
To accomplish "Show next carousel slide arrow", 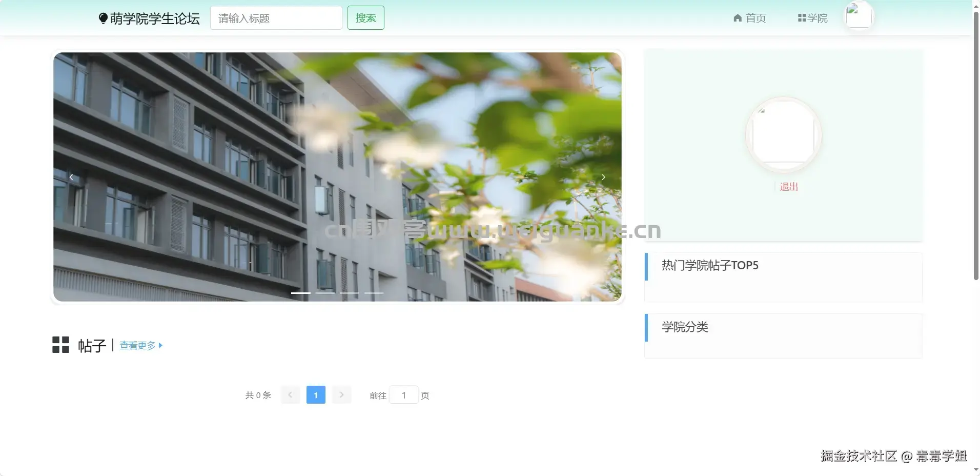I will coord(603,177).
